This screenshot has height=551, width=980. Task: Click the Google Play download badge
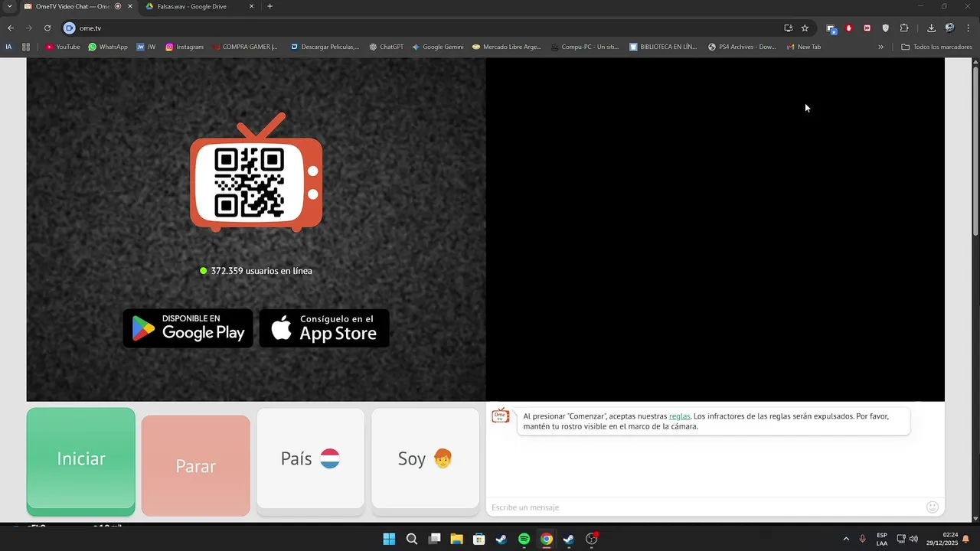point(188,328)
